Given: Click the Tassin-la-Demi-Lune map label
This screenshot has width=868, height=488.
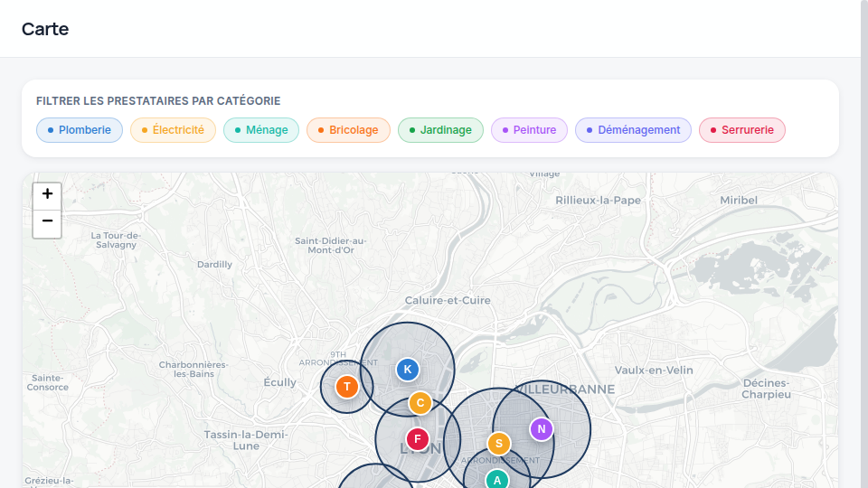Looking at the screenshot, I should click(246, 440).
